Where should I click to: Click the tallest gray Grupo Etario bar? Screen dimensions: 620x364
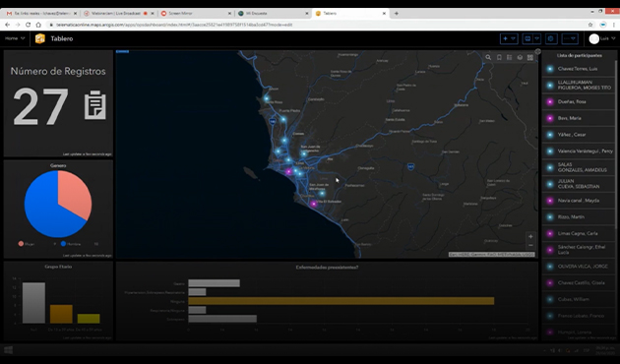coord(33,303)
